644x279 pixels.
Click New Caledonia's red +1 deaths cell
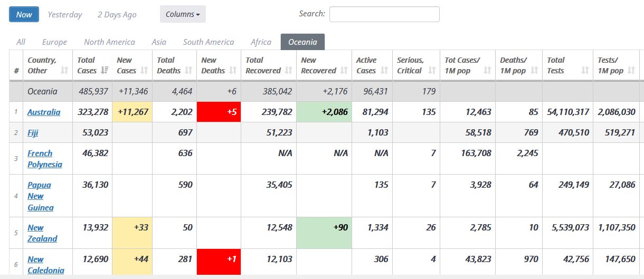[219, 262]
